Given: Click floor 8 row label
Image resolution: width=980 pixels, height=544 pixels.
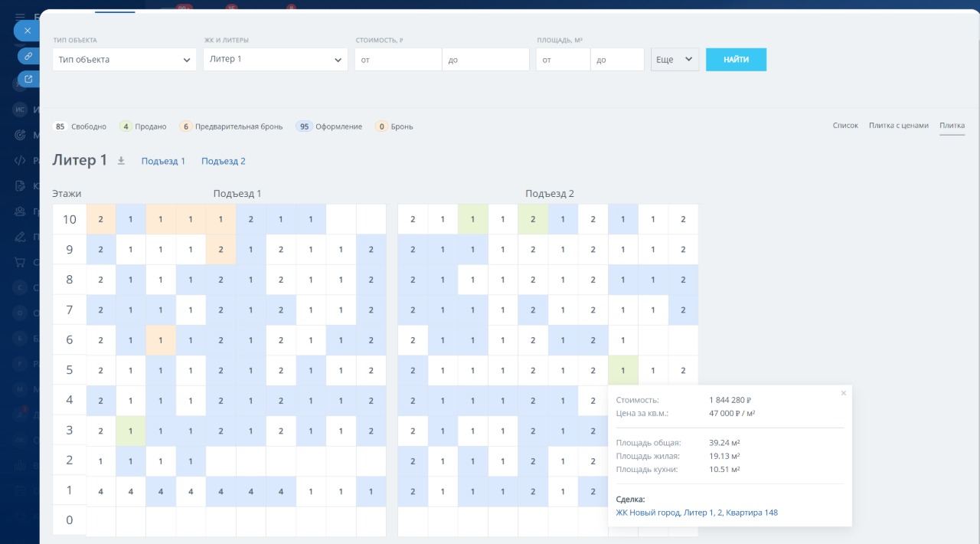Looking at the screenshot, I should click(69, 280).
